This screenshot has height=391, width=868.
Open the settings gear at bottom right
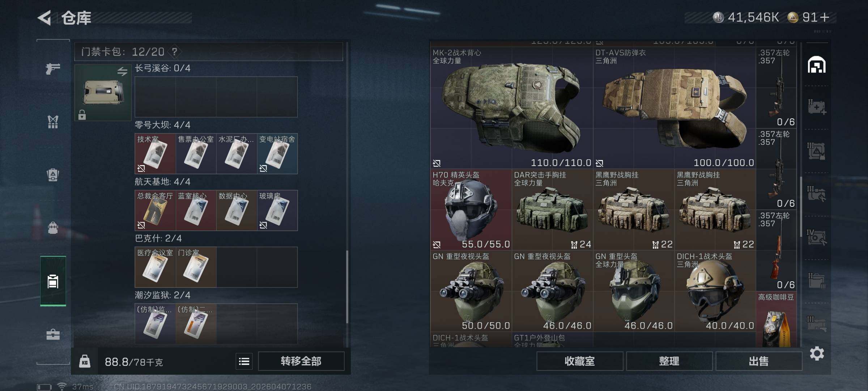tap(817, 353)
